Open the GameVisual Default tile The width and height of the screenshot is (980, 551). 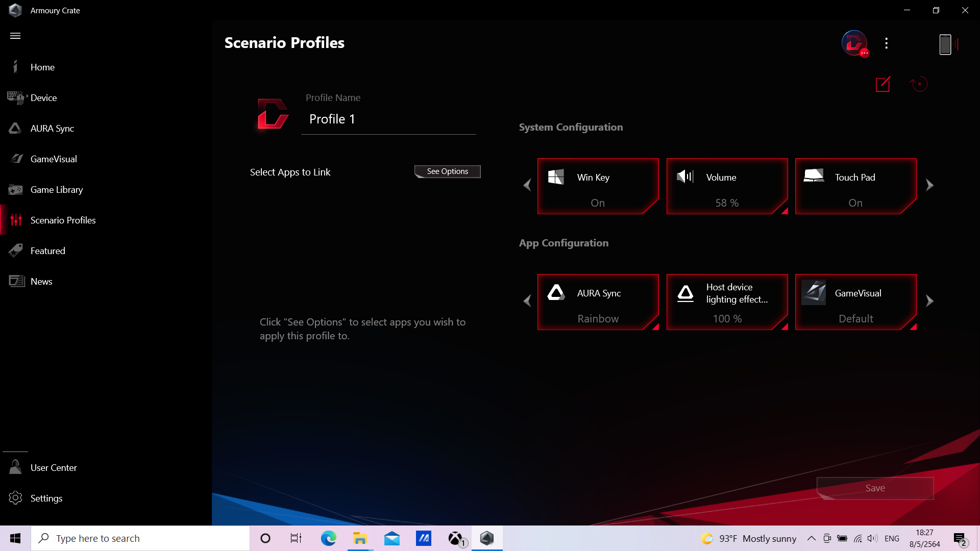855,302
